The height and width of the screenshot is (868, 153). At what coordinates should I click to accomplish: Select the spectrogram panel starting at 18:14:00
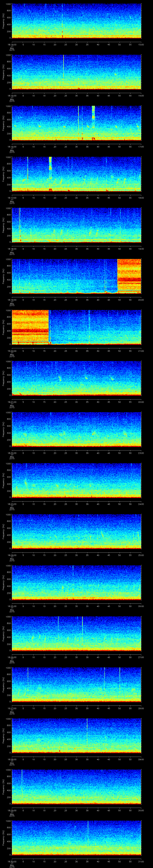point(76,21)
